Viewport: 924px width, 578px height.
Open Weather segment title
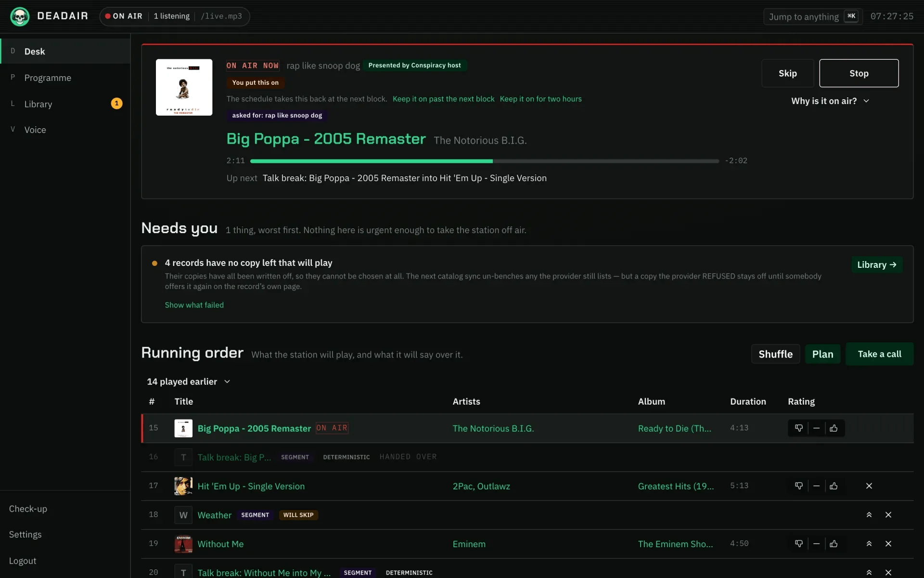(x=215, y=515)
